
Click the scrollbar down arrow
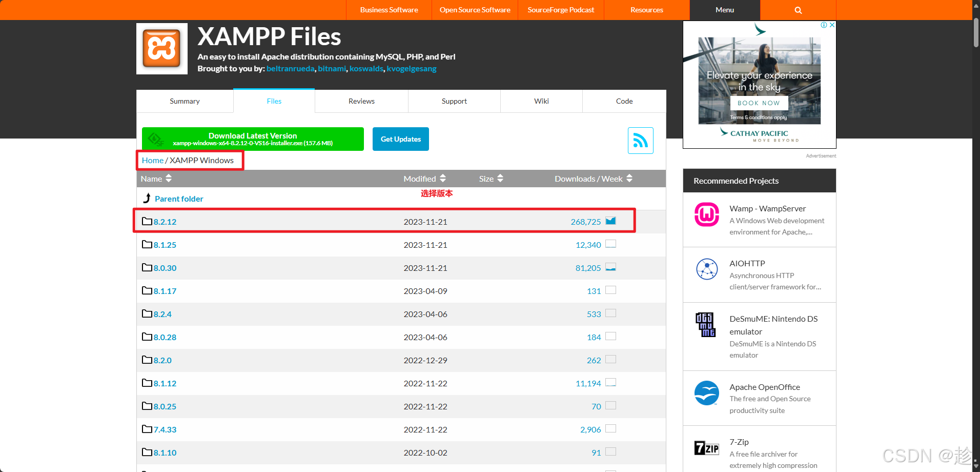[x=976, y=466]
